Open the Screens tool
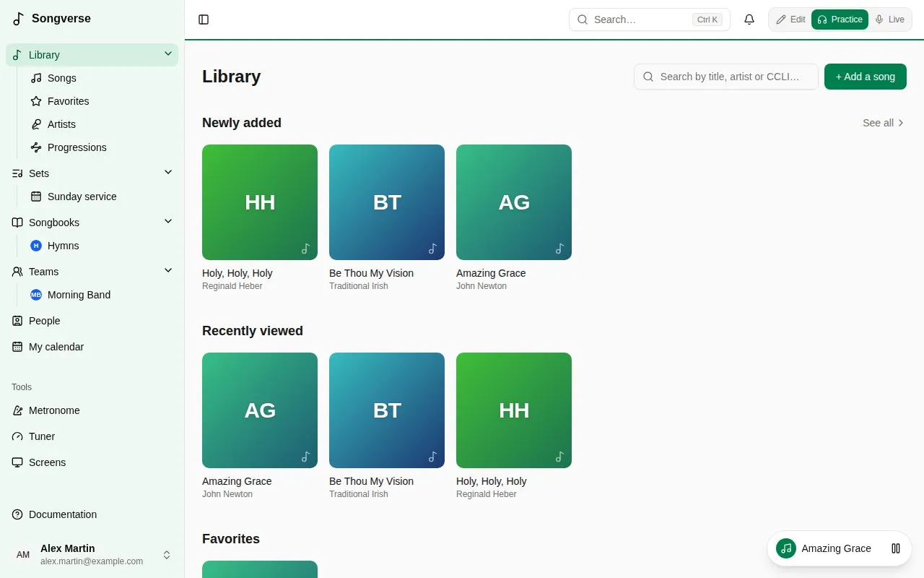924x578 pixels. (x=92, y=462)
